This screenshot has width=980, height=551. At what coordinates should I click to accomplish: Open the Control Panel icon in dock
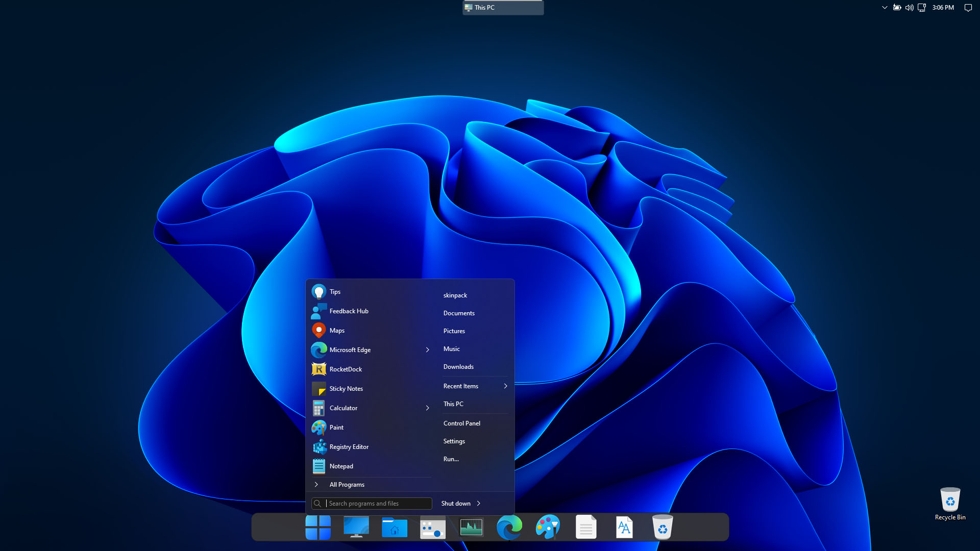[x=433, y=528]
